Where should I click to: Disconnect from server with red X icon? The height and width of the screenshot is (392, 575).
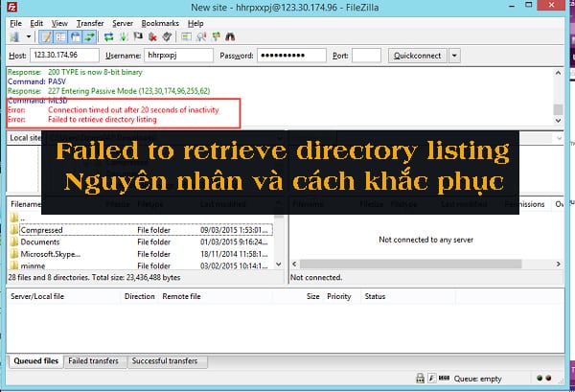pyautogui.click(x=153, y=36)
